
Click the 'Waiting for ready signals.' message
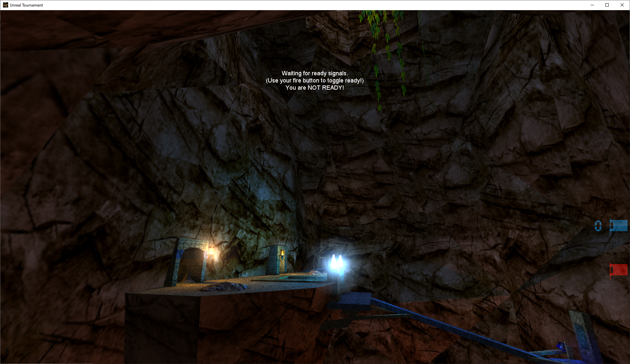pyautogui.click(x=314, y=73)
